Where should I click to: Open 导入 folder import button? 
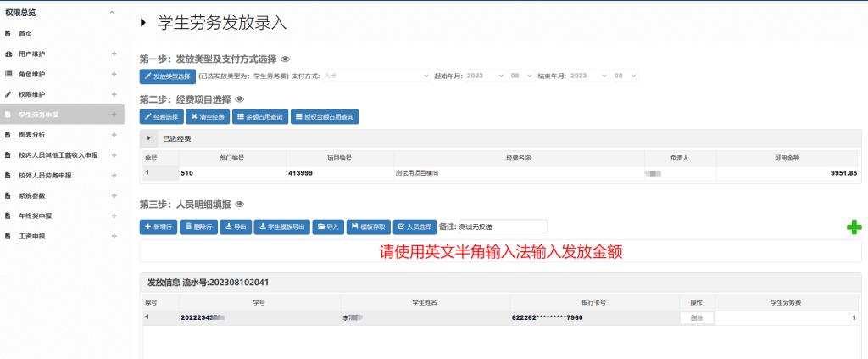(x=327, y=227)
